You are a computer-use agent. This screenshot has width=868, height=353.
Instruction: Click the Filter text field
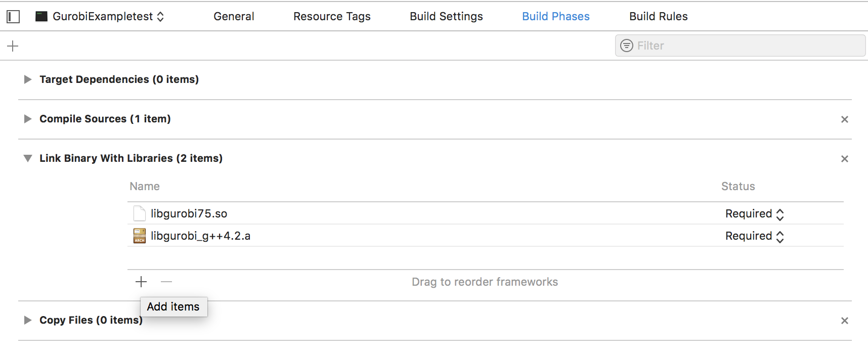pyautogui.click(x=740, y=46)
